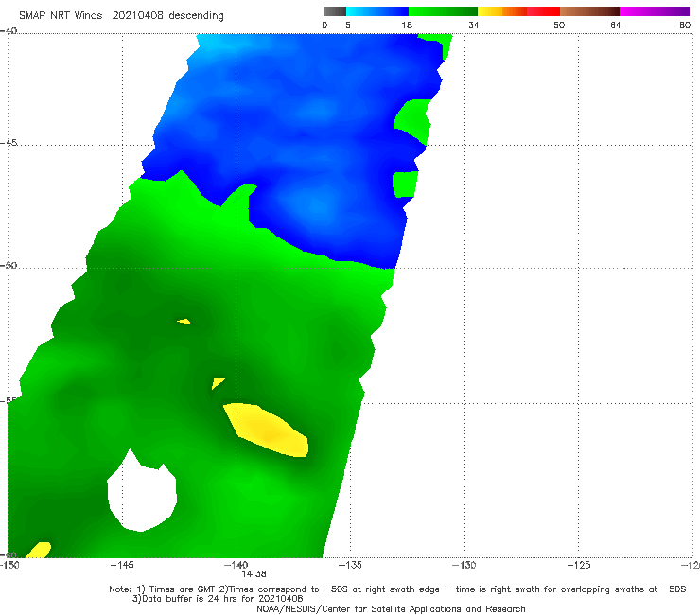
Task: Click the latitude label '-50'
Action: click(x=9, y=265)
